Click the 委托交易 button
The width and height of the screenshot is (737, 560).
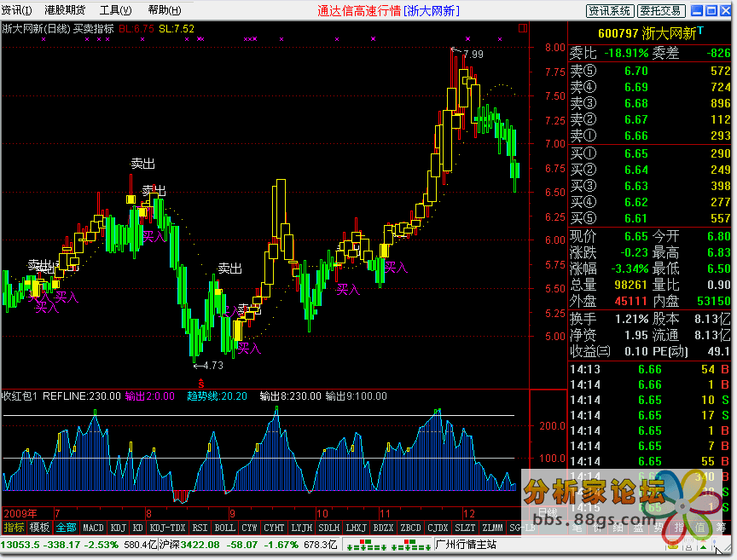point(661,11)
